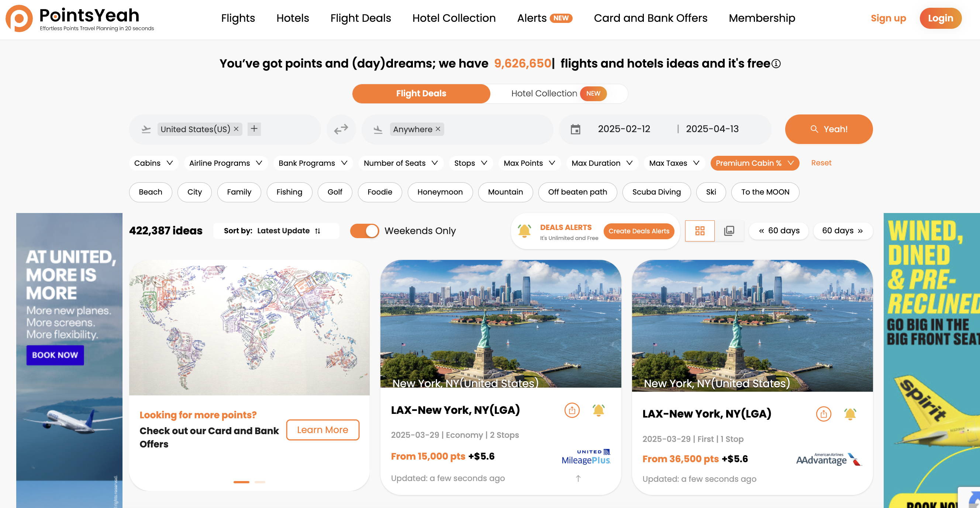Add another origin with the plus icon
980x508 pixels.
point(254,129)
